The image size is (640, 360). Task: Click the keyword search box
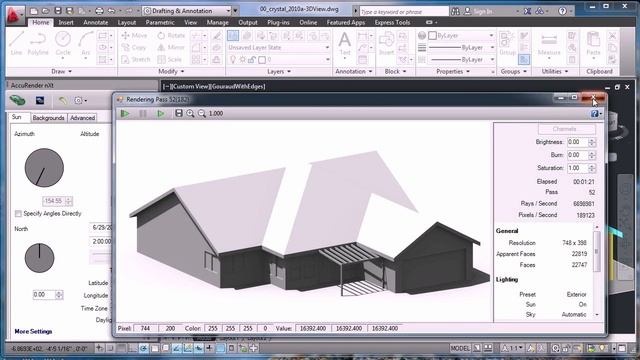(x=404, y=11)
